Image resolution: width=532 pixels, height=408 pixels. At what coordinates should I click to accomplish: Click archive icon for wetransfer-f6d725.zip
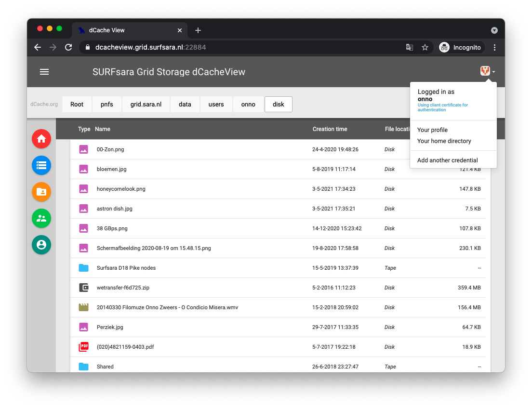click(x=83, y=288)
